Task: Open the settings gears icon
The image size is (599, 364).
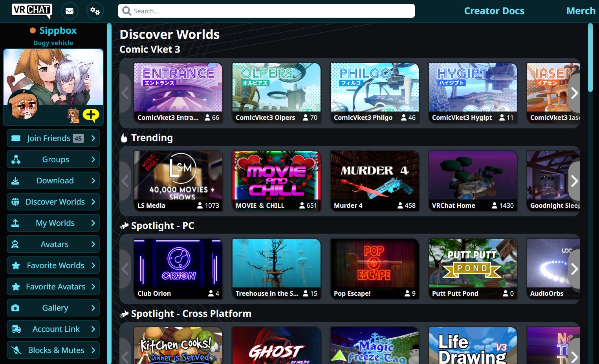Action: [95, 11]
